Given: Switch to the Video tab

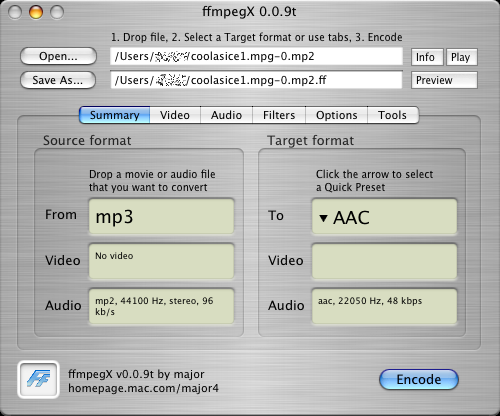Looking at the screenshot, I should [x=175, y=115].
